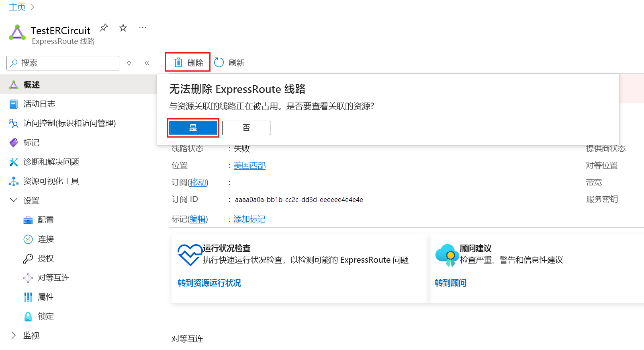Click the 提供商状态 label
Screen dimensions: 644x350
pos(606,149)
